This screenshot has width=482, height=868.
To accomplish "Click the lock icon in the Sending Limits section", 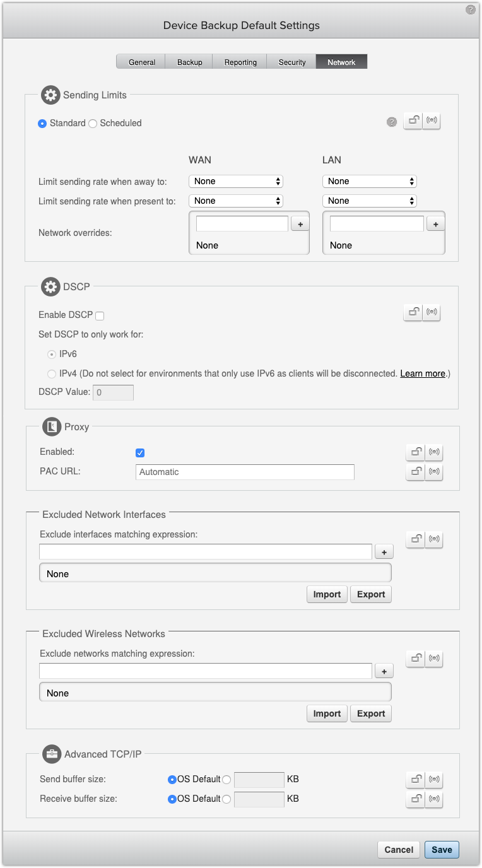I will [x=413, y=120].
